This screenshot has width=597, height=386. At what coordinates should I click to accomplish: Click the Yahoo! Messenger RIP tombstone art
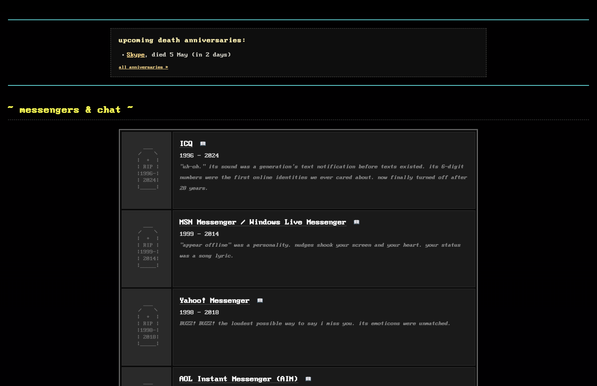point(148,326)
